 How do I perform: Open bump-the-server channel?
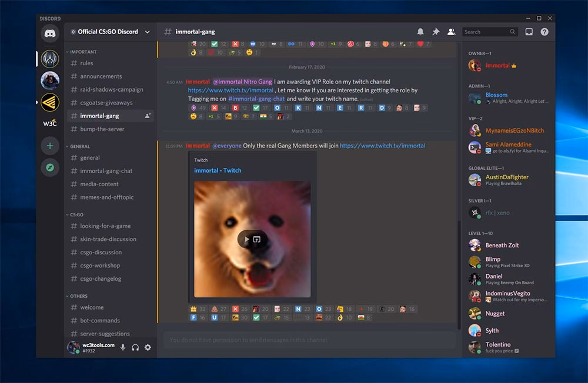tap(111, 129)
